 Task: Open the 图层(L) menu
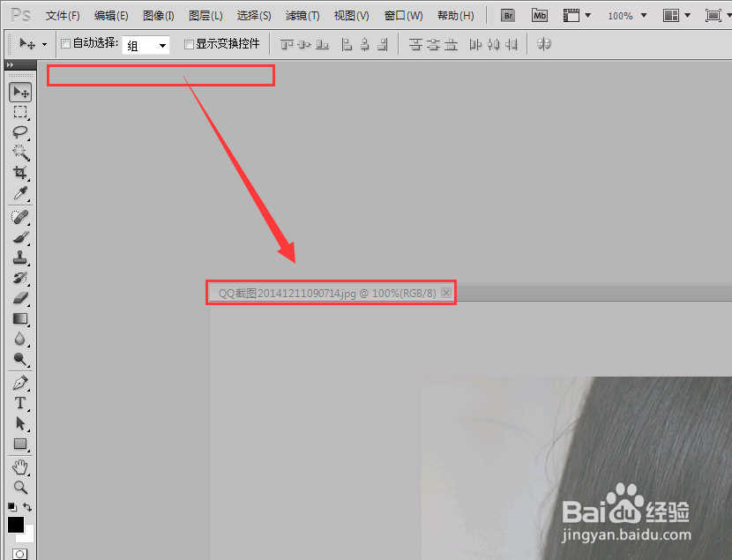pyautogui.click(x=205, y=16)
